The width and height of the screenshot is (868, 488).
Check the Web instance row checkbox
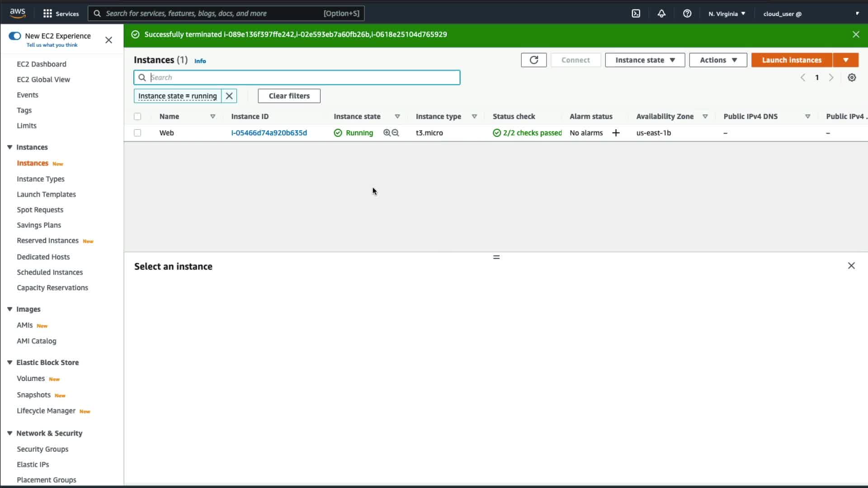[137, 133]
